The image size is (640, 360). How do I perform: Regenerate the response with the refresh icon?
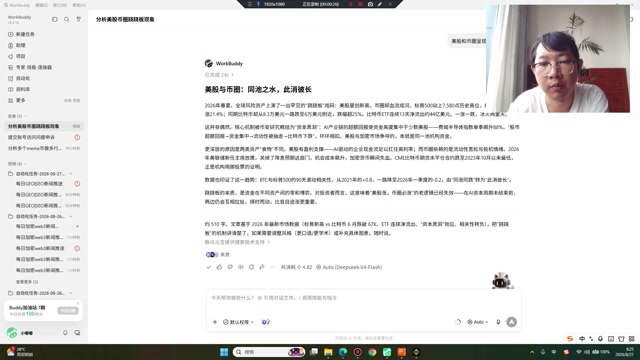click(x=251, y=267)
